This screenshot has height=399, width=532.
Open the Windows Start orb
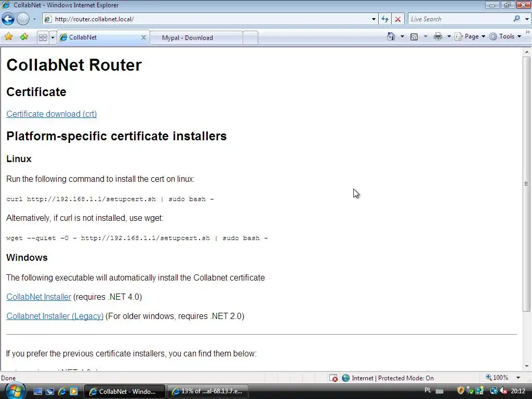[15, 391]
